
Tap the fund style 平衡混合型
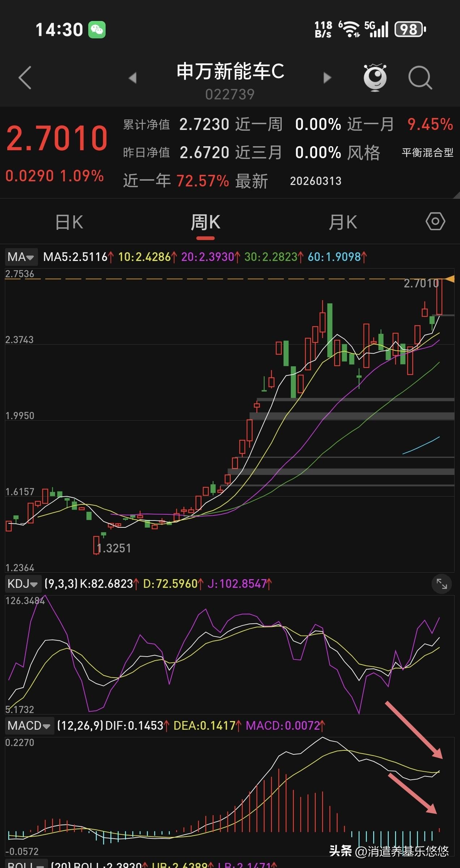click(427, 152)
